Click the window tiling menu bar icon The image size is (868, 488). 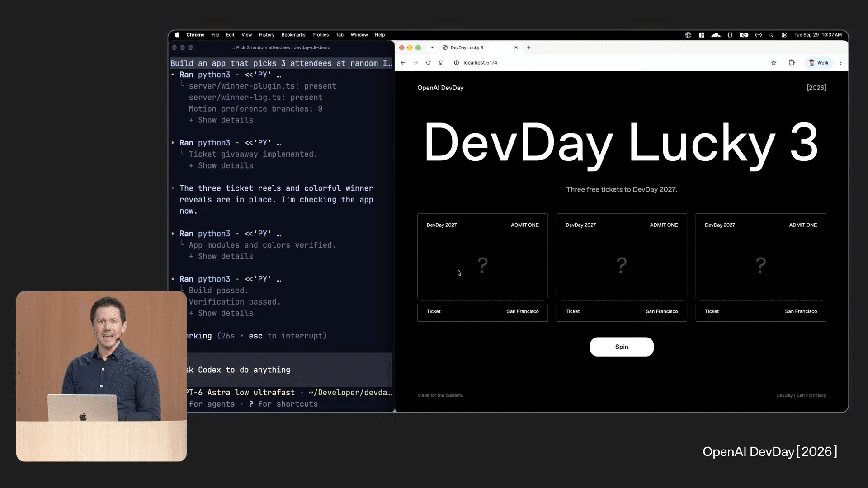pyautogui.click(x=702, y=35)
